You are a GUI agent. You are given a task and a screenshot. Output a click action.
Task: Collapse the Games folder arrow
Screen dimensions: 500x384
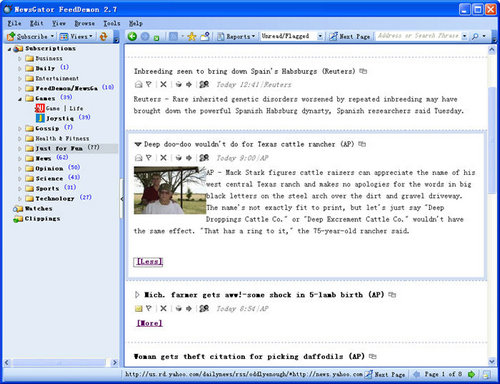pos(20,99)
